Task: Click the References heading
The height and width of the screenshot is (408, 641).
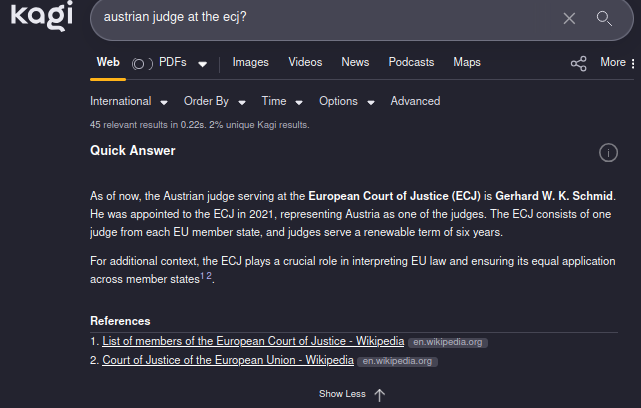Action: (x=120, y=321)
